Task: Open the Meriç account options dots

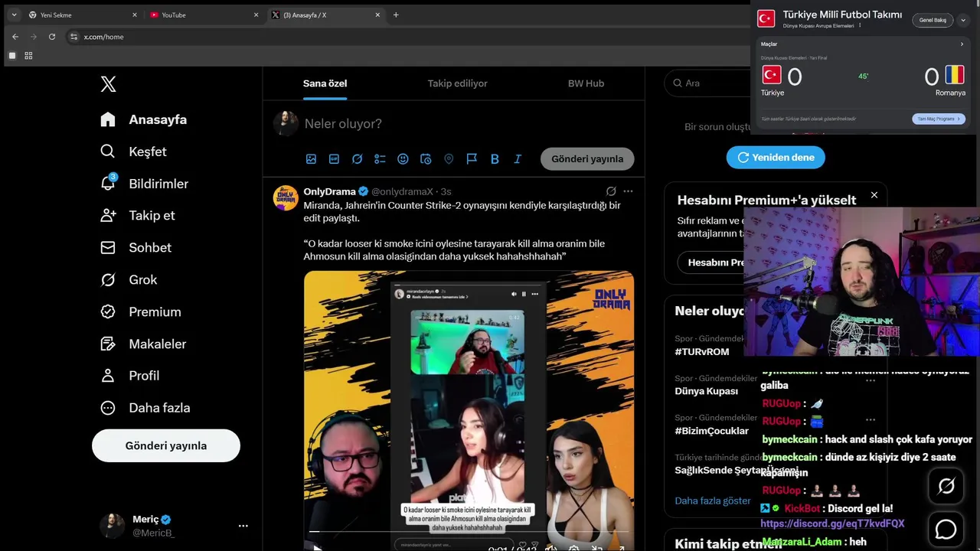Action: (x=243, y=526)
